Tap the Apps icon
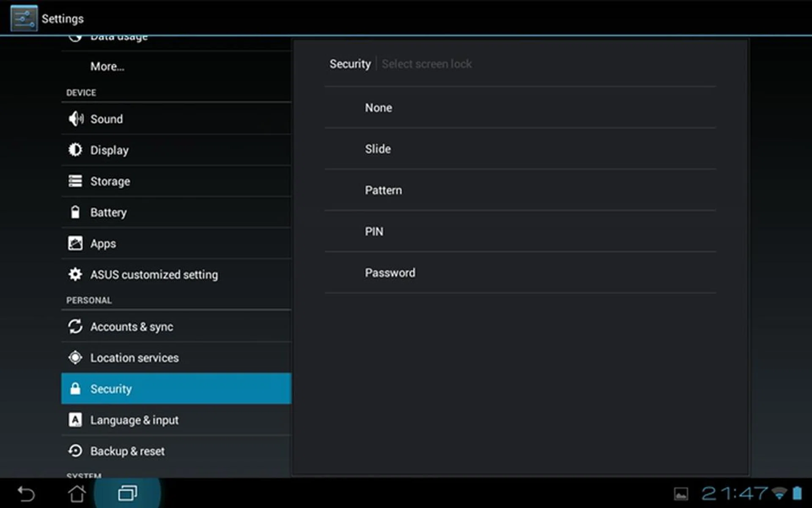This screenshot has width=812, height=508. [75, 243]
